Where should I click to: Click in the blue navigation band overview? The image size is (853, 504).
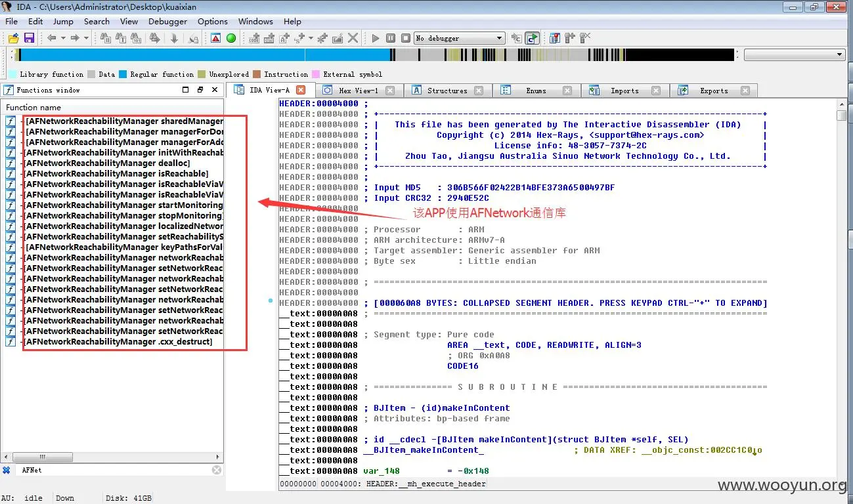pyautogui.click(x=197, y=55)
